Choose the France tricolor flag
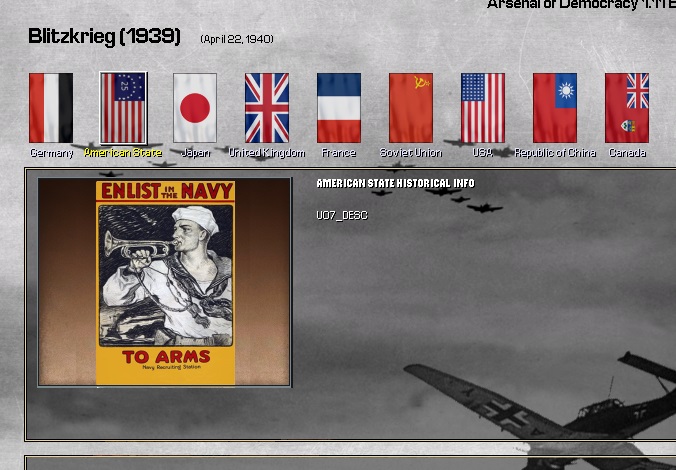The width and height of the screenshot is (676, 470). (339, 108)
